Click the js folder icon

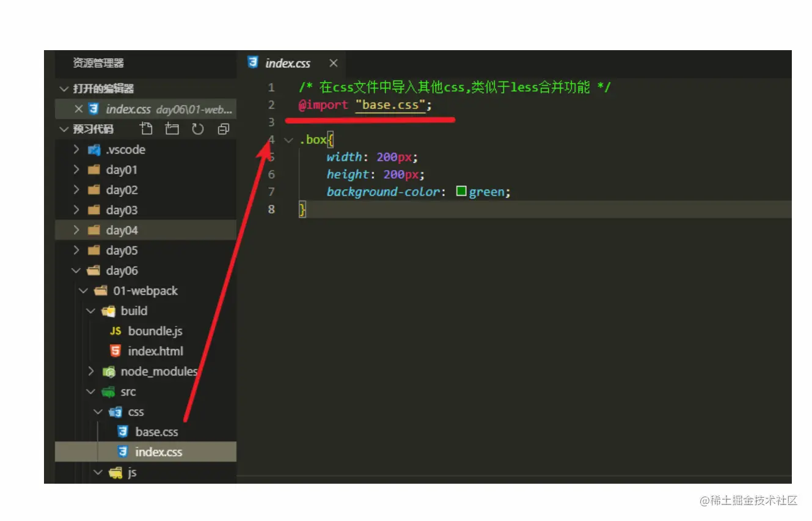tap(115, 473)
